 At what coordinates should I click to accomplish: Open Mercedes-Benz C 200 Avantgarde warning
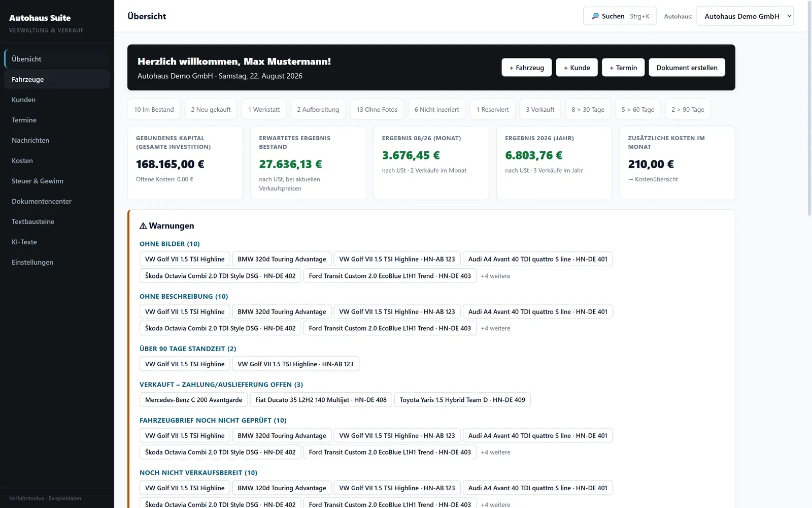pyautogui.click(x=194, y=400)
